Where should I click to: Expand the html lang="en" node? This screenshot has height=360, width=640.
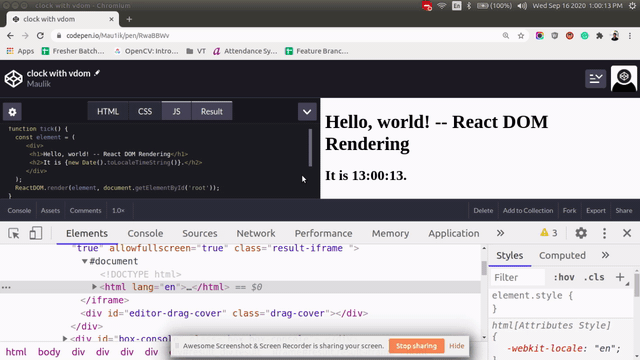click(x=94, y=287)
